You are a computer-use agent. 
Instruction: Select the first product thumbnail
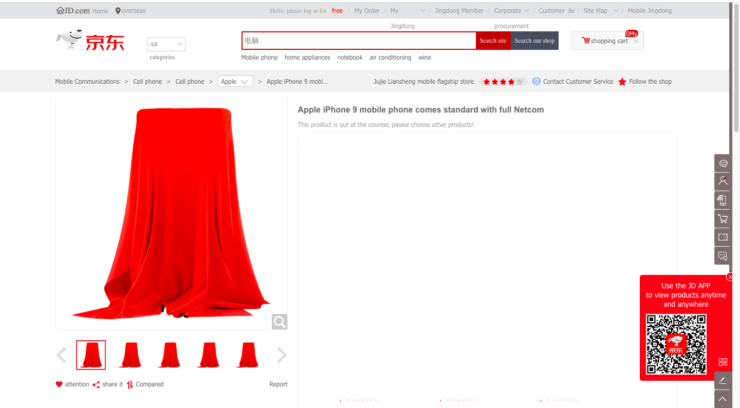pos(91,355)
